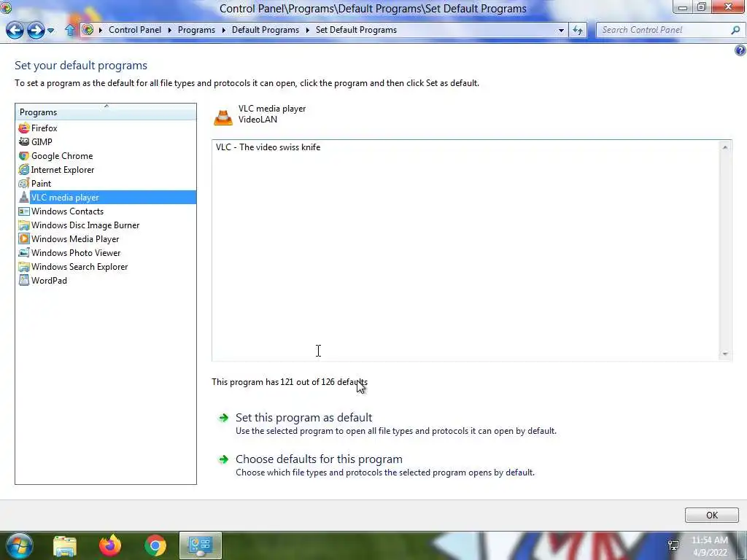
Task: Click the network tray icon
Action: click(673, 545)
